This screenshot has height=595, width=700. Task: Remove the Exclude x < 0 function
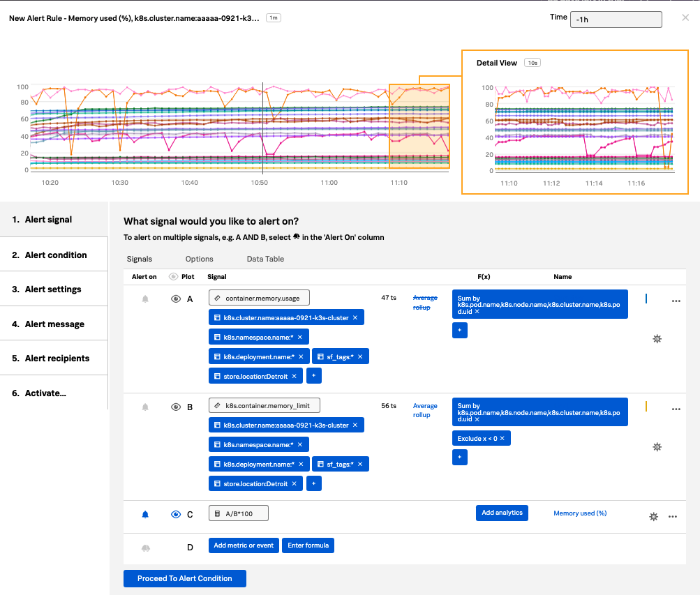click(502, 438)
